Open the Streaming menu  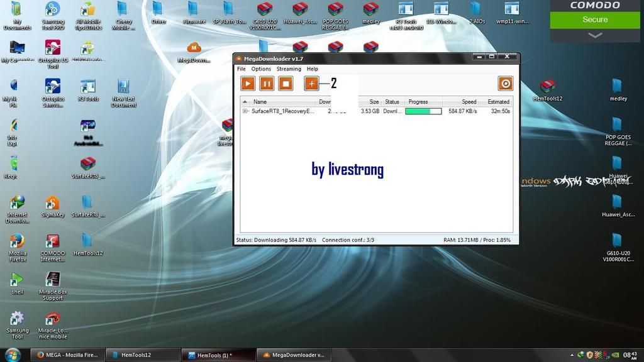[289, 69]
